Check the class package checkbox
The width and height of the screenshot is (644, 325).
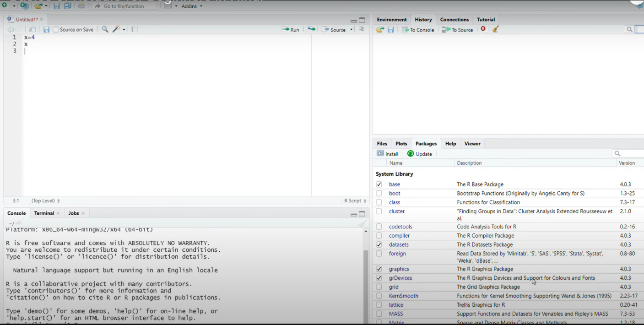pos(379,202)
